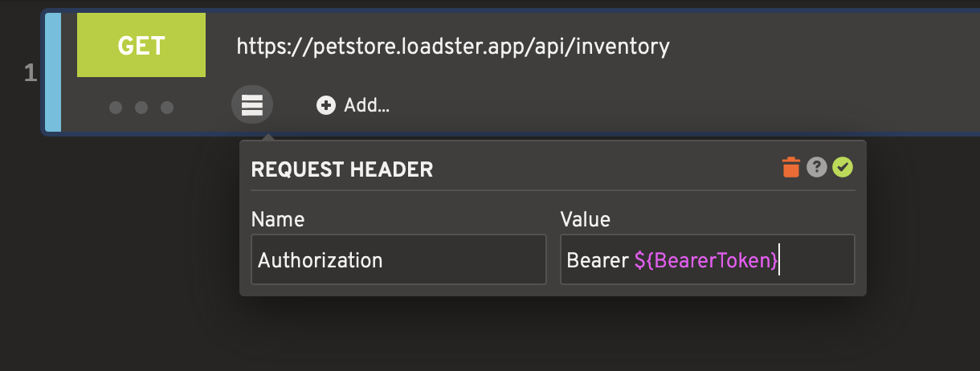The height and width of the screenshot is (371, 980).
Task: Click the third dot below GET
Action: (x=167, y=108)
